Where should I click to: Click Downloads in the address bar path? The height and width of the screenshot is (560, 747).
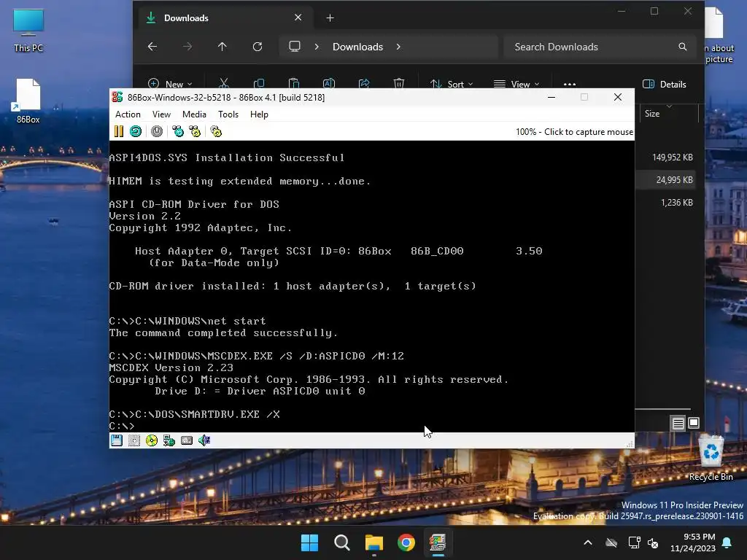click(357, 47)
